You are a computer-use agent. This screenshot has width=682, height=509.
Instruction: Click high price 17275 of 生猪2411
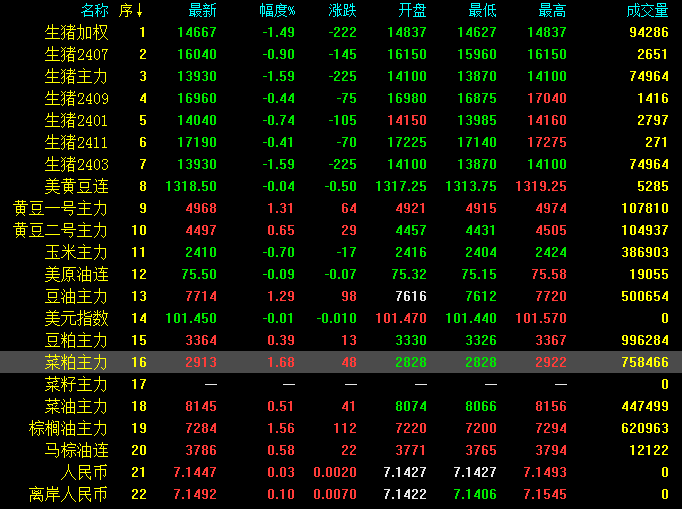tap(547, 142)
